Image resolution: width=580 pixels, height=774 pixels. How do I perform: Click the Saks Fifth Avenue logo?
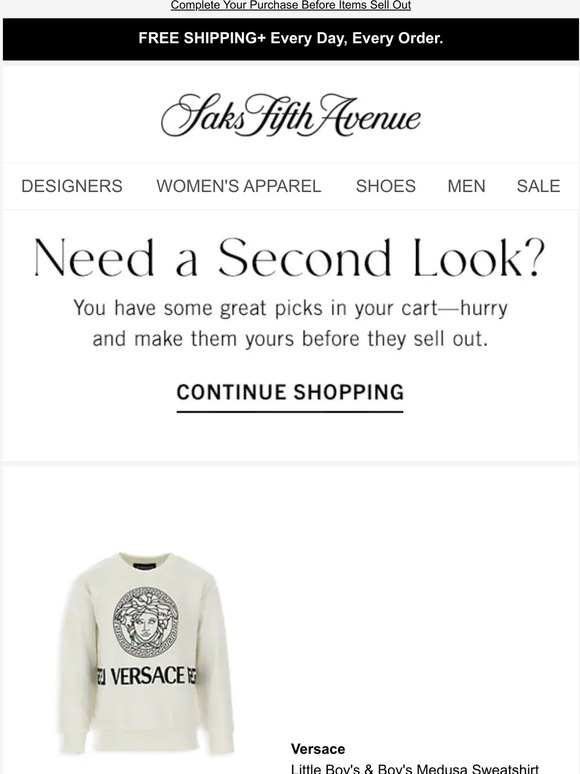pos(291,116)
